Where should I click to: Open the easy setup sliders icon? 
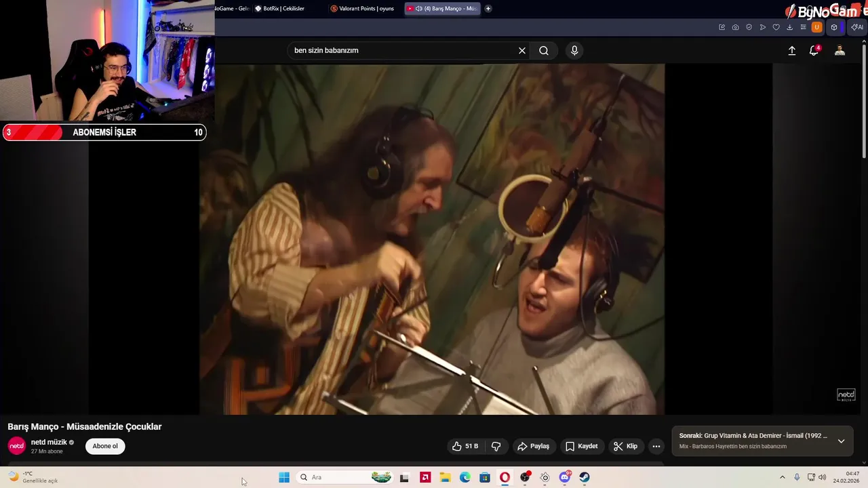point(803,27)
